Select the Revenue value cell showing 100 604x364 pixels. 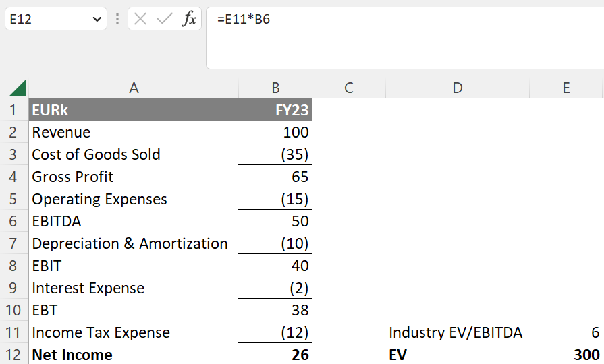[x=275, y=132]
